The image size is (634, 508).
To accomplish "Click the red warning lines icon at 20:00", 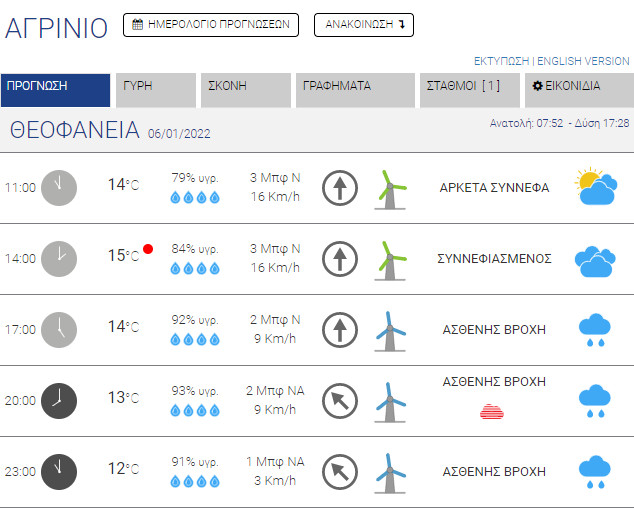I will pyautogui.click(x=492, y=411).
